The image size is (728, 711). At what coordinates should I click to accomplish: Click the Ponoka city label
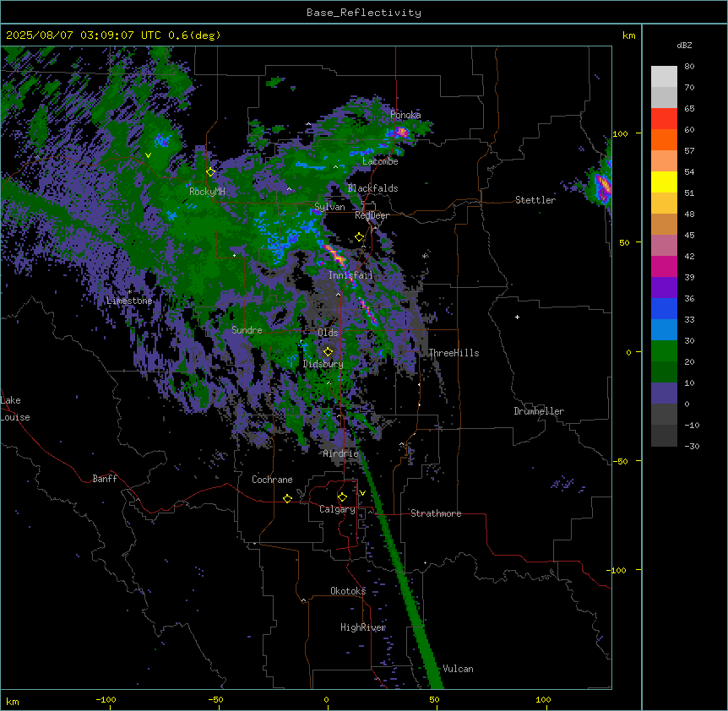[x=405, y=115]
